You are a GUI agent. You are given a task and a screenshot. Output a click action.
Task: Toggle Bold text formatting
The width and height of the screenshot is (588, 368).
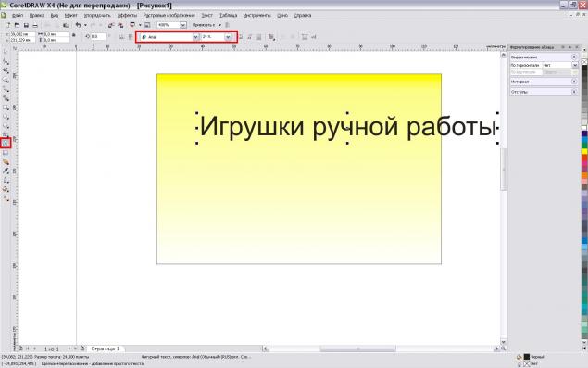[x=241, y=37]
